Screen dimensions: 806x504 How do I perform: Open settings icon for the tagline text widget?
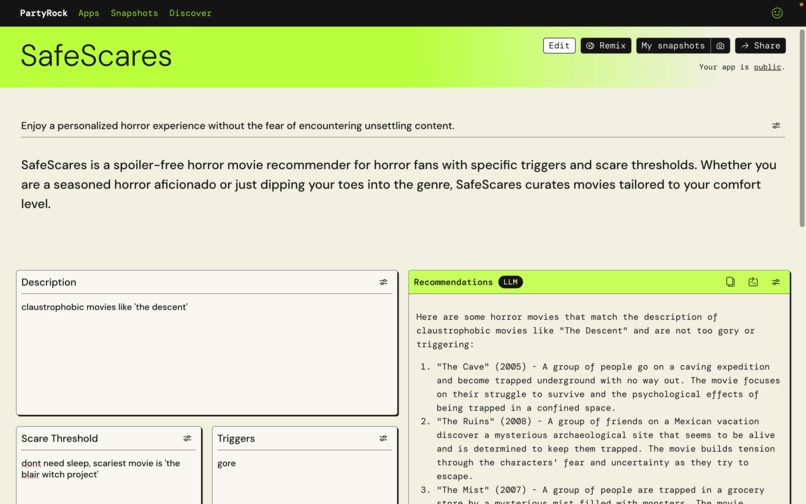point(776,125)
